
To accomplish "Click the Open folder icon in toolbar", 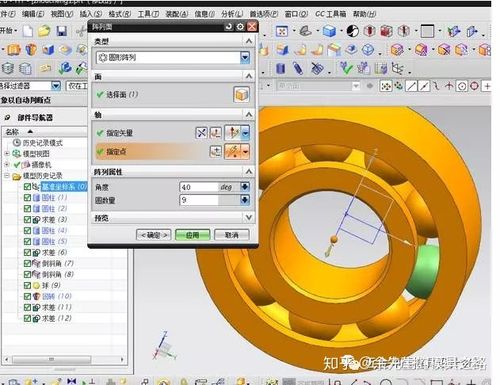I will coord(44,31).
